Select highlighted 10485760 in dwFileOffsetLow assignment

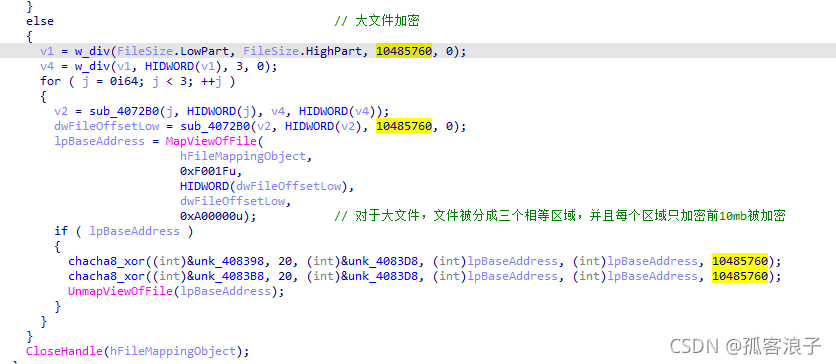click(404, 127)
